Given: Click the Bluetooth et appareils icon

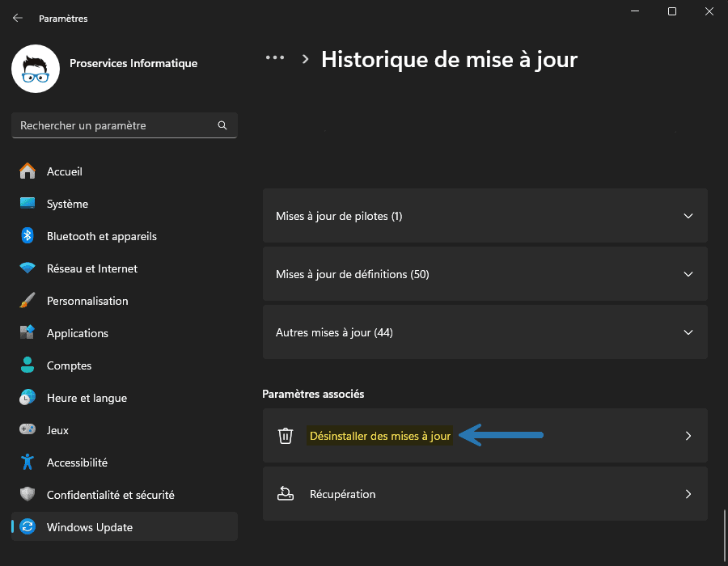Looking at the screenshot, I should click(28, 236).
